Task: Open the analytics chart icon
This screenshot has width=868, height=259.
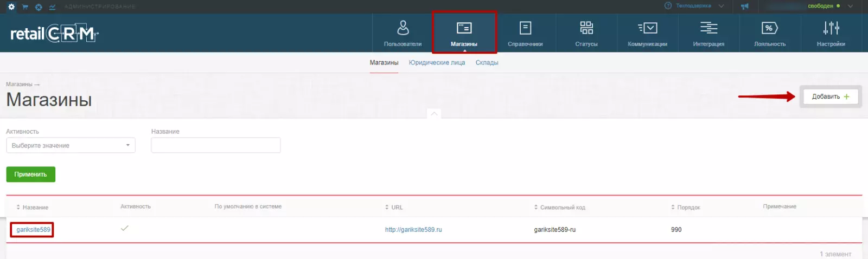Action: tap(52, 7)
